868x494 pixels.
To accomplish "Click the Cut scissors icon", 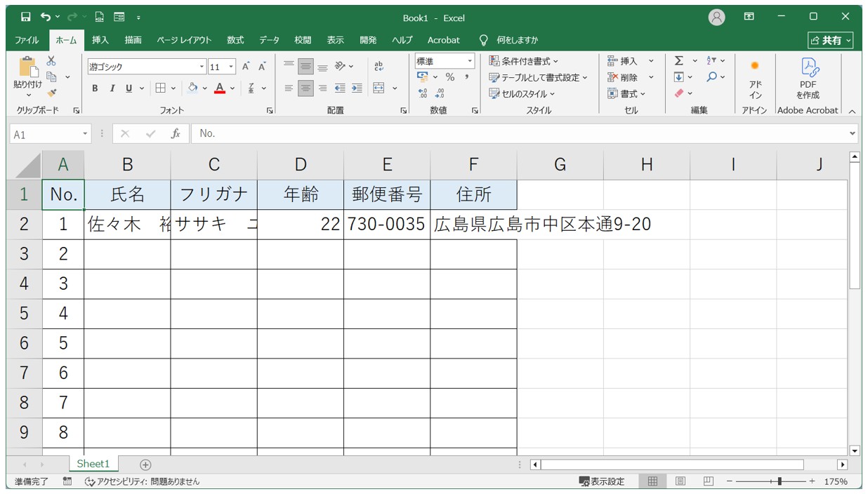I will click(x=51, y=61).
